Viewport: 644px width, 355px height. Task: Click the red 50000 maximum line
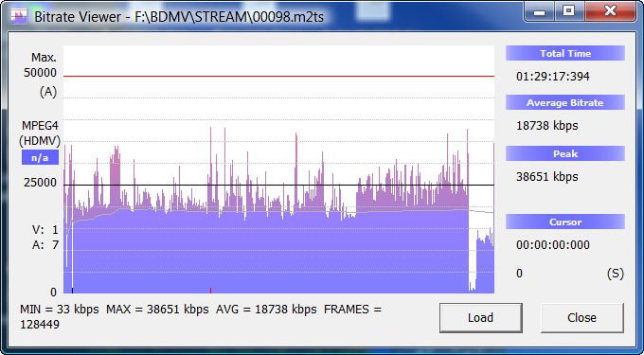click(x=278, y=76)
